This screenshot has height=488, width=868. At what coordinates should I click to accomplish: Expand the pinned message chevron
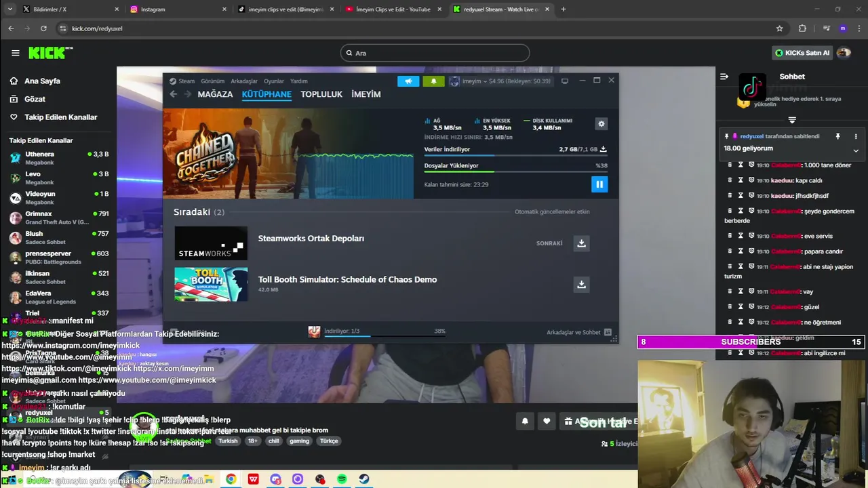click(x=856, y=150)
